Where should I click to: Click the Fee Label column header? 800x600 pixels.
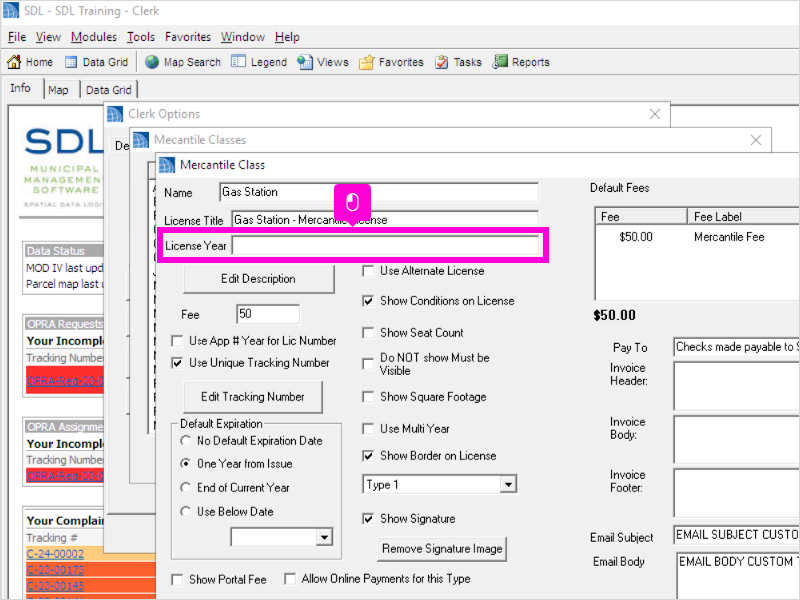743,217
